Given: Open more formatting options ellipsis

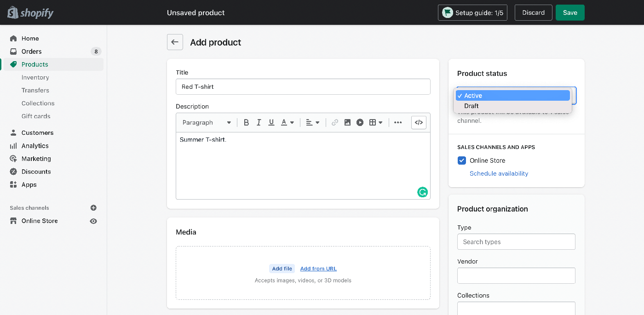Looking at the screenshot, I should tap(398, 122).
